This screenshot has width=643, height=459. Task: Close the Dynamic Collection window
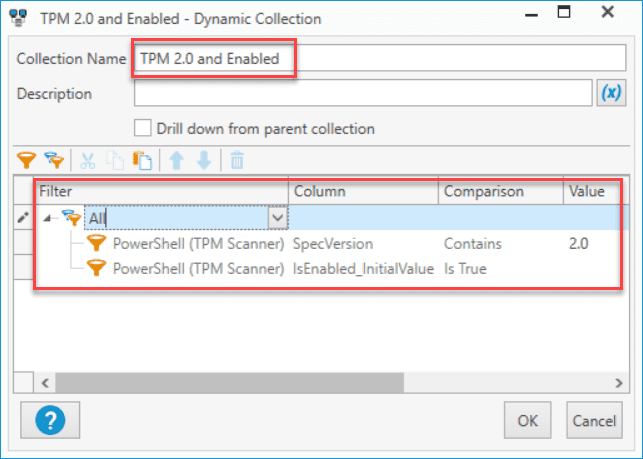tap(607, 11)
